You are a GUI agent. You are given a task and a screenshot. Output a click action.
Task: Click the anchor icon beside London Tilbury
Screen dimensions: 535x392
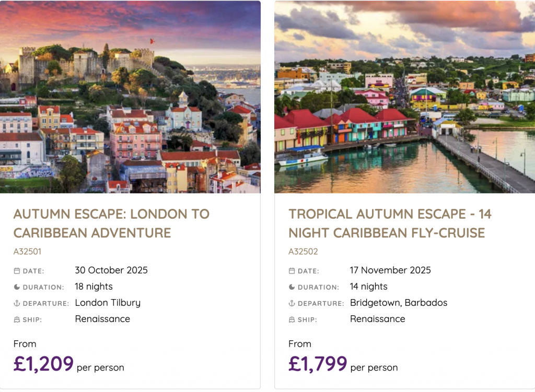[17, 303]
